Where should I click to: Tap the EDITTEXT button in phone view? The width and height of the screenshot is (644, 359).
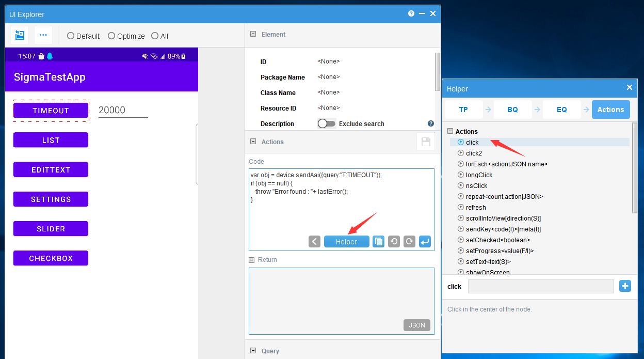click(51, 169)
